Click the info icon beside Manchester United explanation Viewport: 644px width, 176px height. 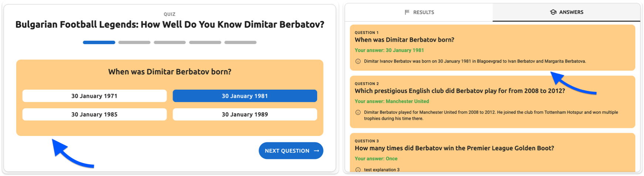pyautogui.click(x=358, y=113)
